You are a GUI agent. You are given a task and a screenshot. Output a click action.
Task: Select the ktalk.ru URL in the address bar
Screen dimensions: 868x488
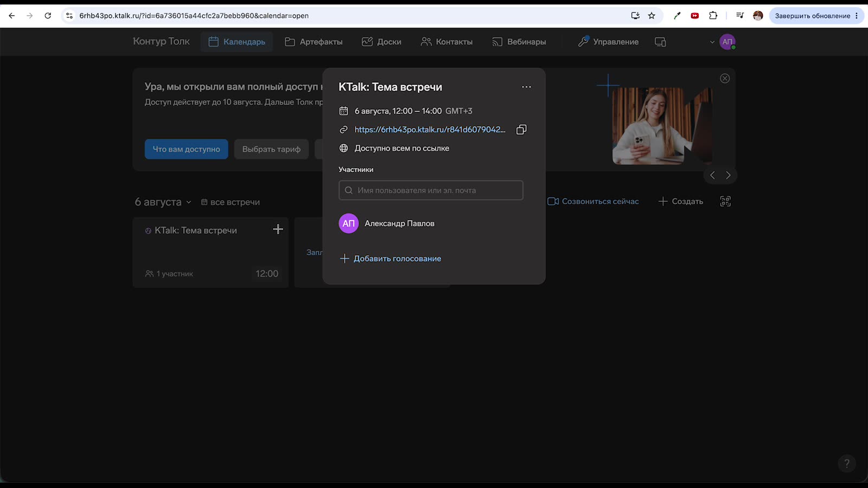194,16
